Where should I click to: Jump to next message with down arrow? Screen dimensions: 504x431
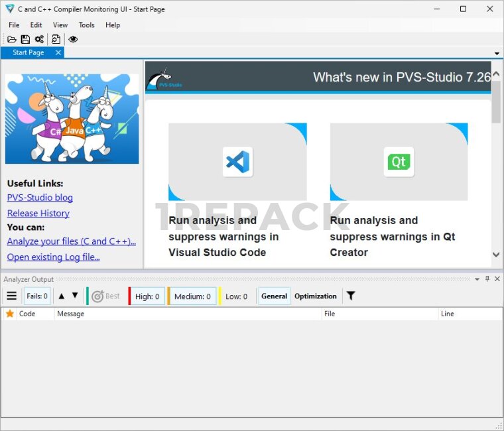(x=75, y=296)
